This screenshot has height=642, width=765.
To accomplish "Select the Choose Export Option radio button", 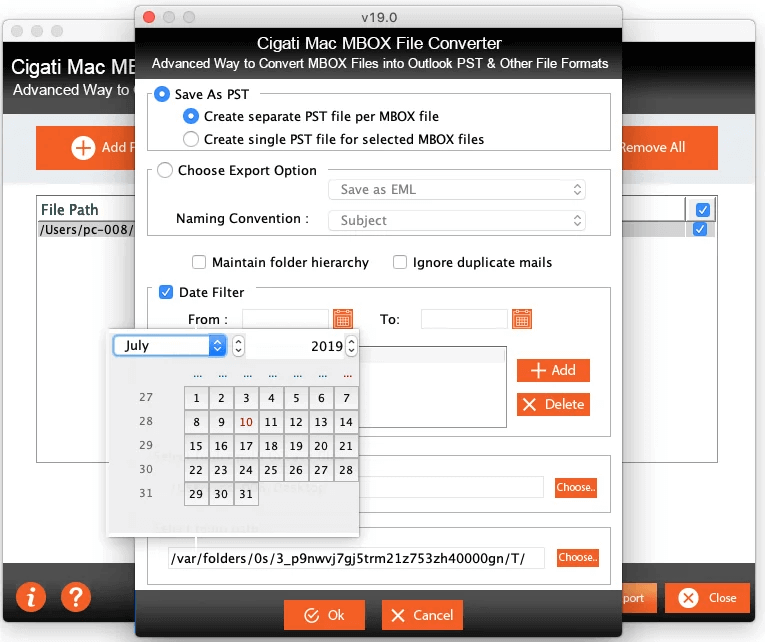I will tap(165, 170).
